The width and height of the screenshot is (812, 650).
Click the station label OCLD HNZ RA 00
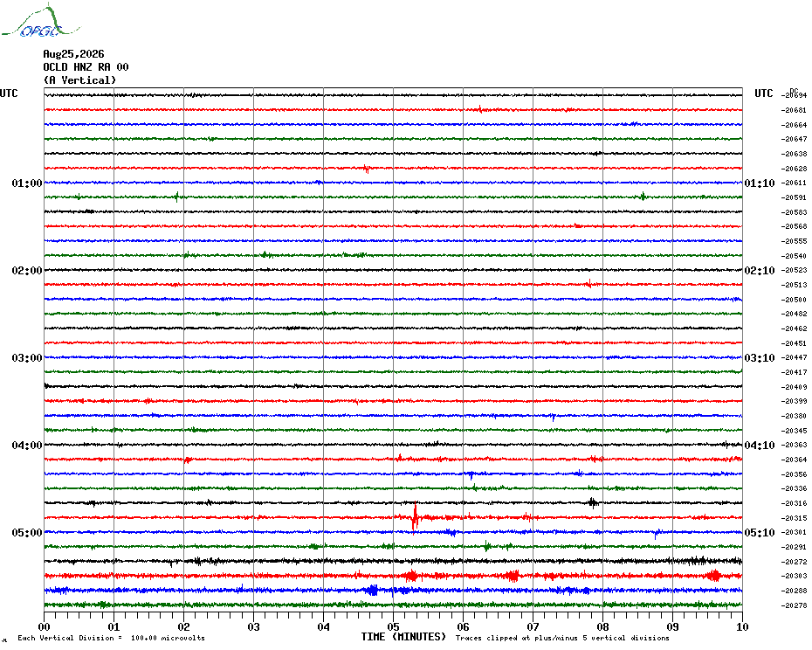[x=86, y=67]
